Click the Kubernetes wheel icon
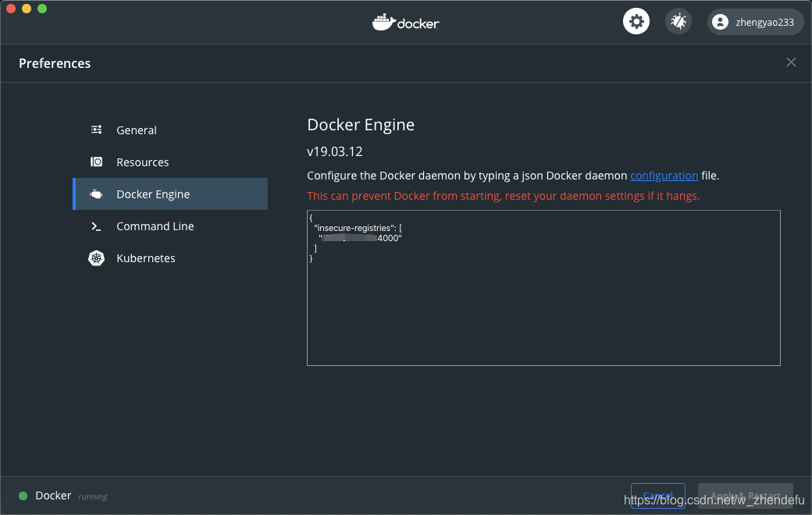 pos(96,257)
